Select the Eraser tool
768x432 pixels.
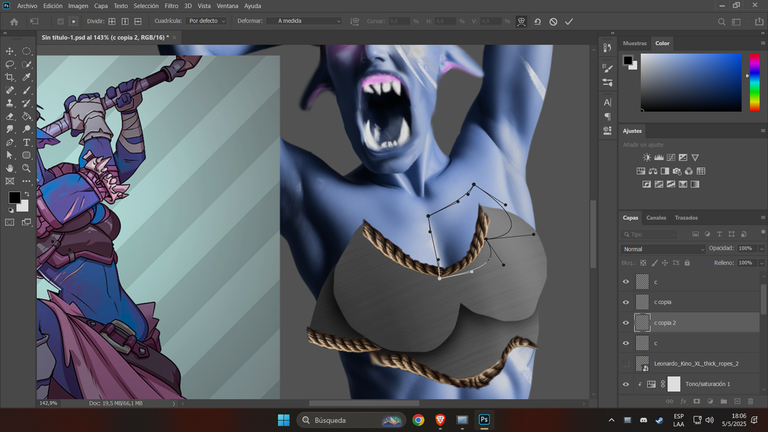(x=10, y=116)
